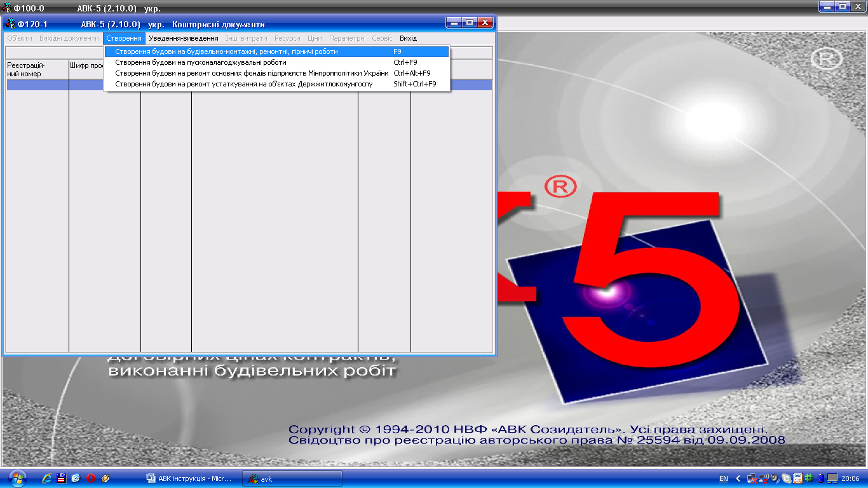The image size is (868, 488).
Task: Select the highlighted blue table row
Action: (249, 85)
